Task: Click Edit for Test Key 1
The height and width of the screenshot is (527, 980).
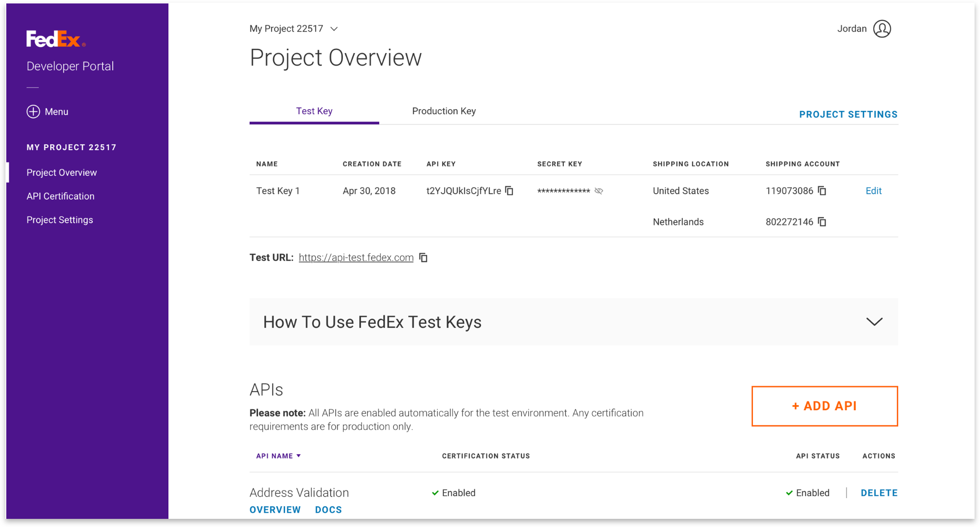Action: (x=873, y=191)
